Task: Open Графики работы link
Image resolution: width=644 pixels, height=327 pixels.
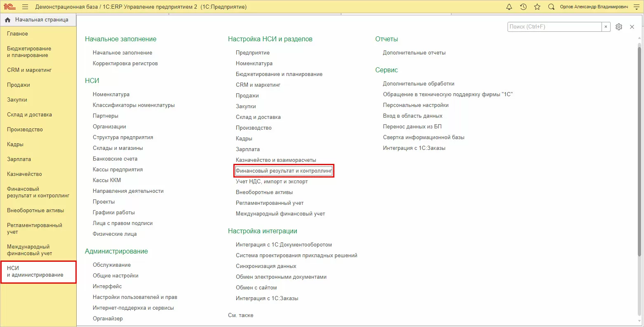Action: point(114,213)
